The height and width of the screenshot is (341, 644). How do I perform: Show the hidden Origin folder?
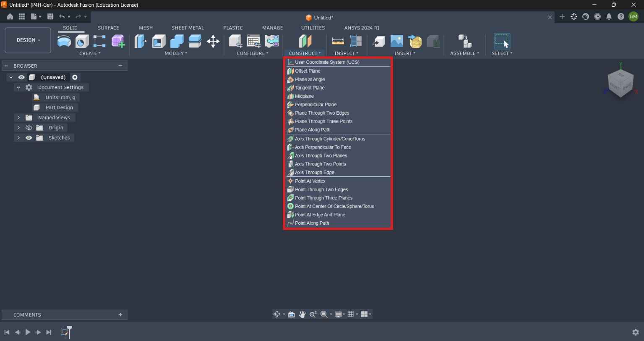coord(29,128)
